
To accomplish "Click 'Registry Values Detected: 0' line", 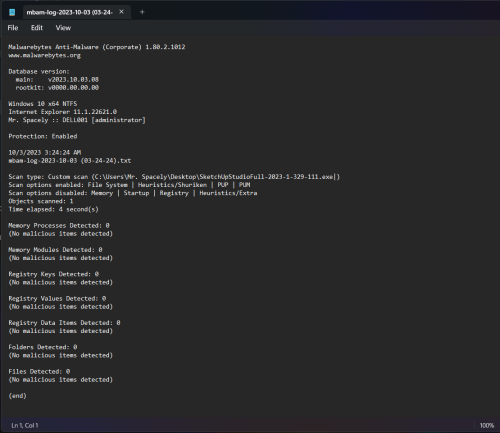I will click(57, 298).
